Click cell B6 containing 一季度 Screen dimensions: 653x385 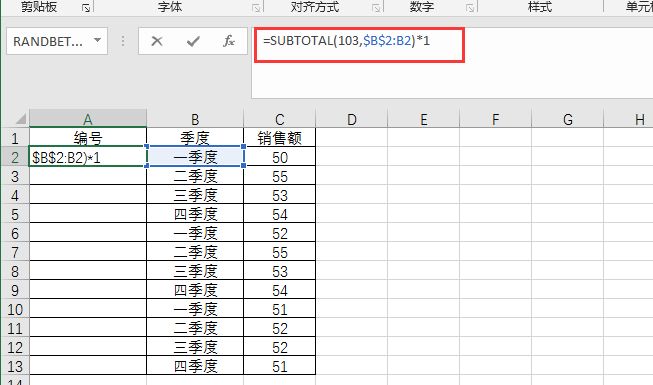[195, 233]
